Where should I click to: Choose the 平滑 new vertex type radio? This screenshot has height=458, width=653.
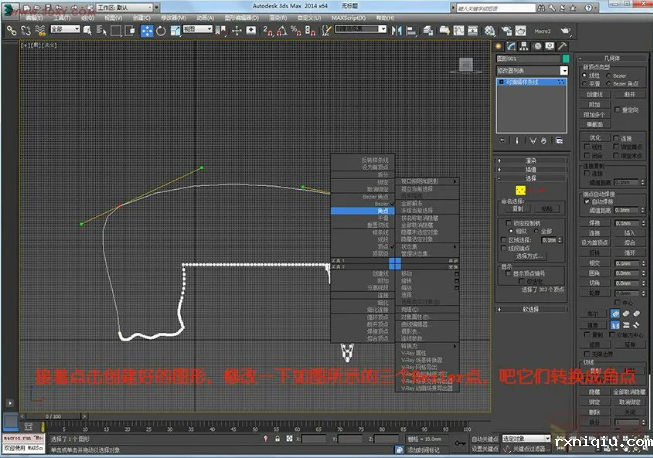584,84
